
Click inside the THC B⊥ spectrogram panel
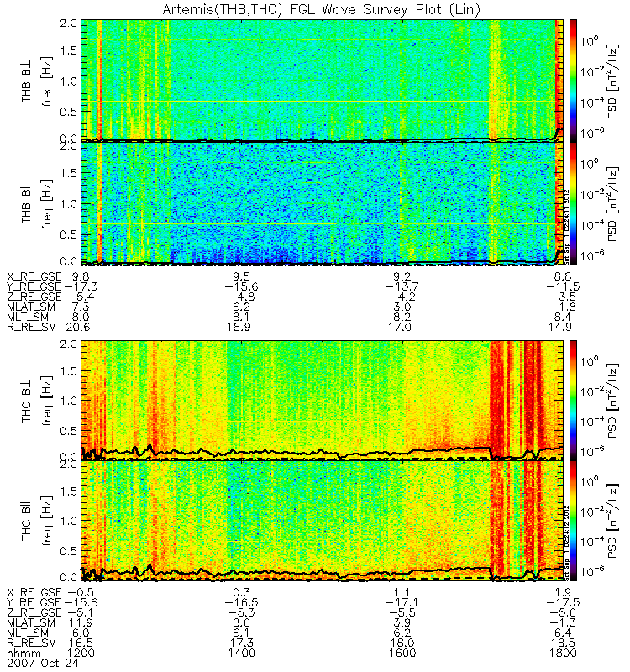pos(323,401)
